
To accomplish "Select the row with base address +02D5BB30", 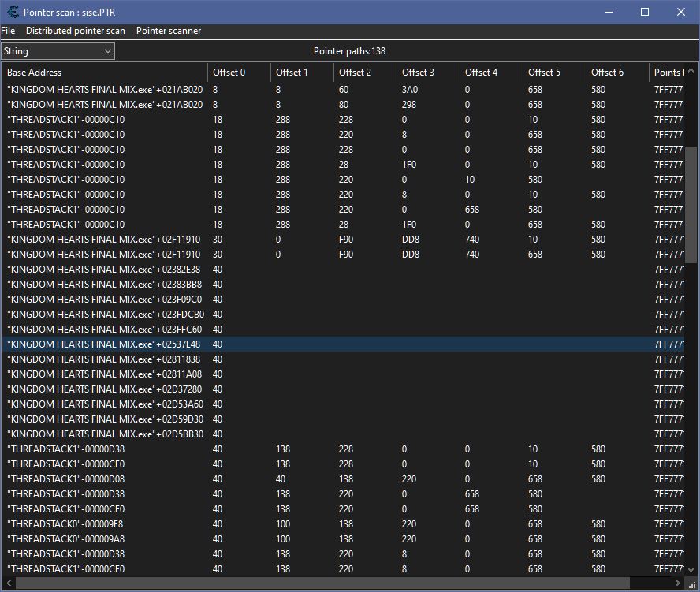I will pos(106,434).
